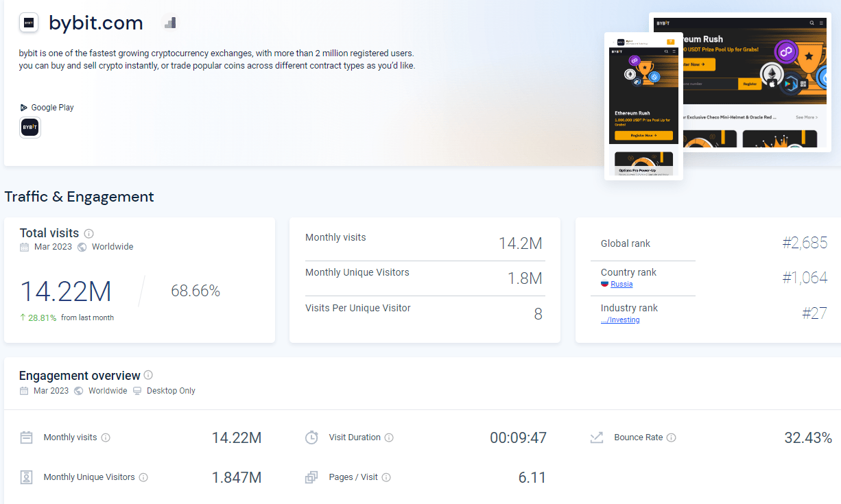Click the clock icon beside Visit Duration
The image size is (841, 504).
pyautogui.click(x=312, y=437)
